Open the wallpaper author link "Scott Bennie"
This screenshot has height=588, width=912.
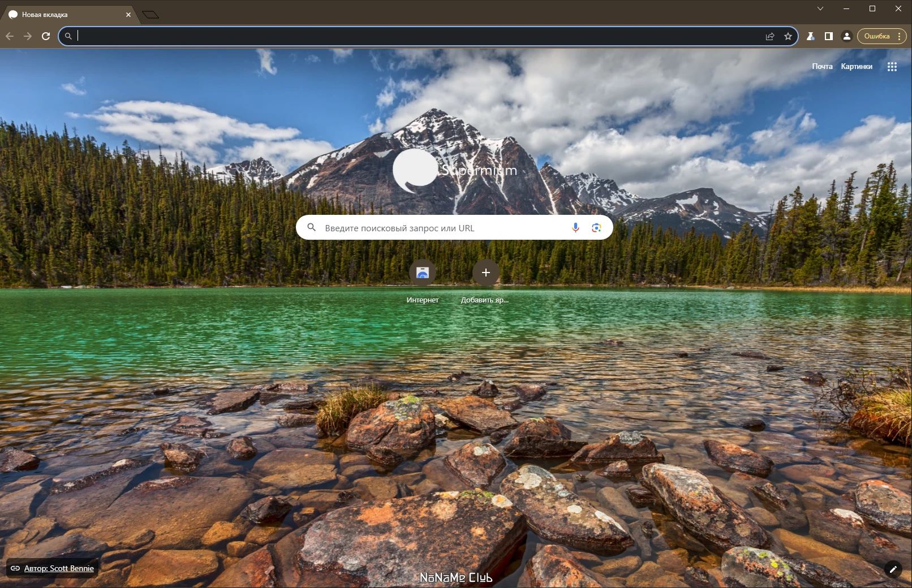[x=58, y=568]
